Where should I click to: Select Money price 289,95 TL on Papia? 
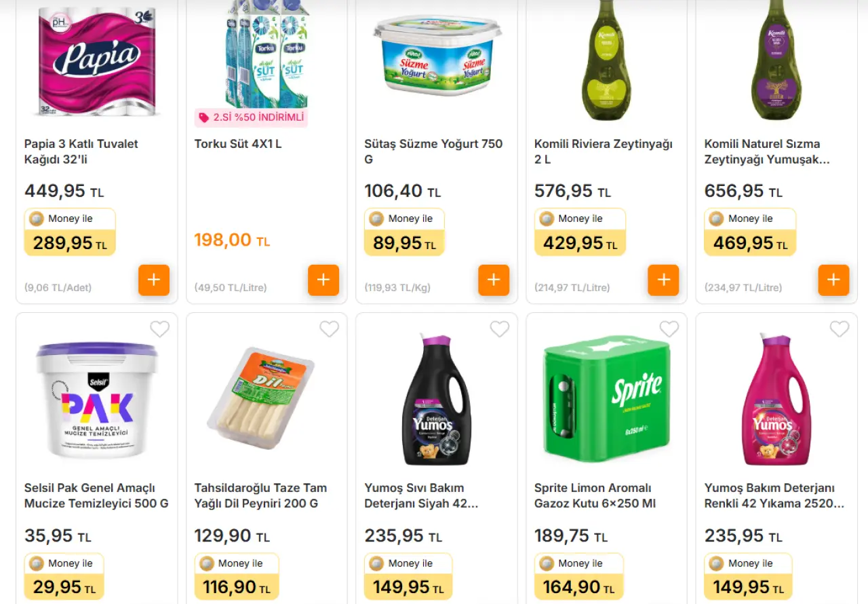coord(70,242)
